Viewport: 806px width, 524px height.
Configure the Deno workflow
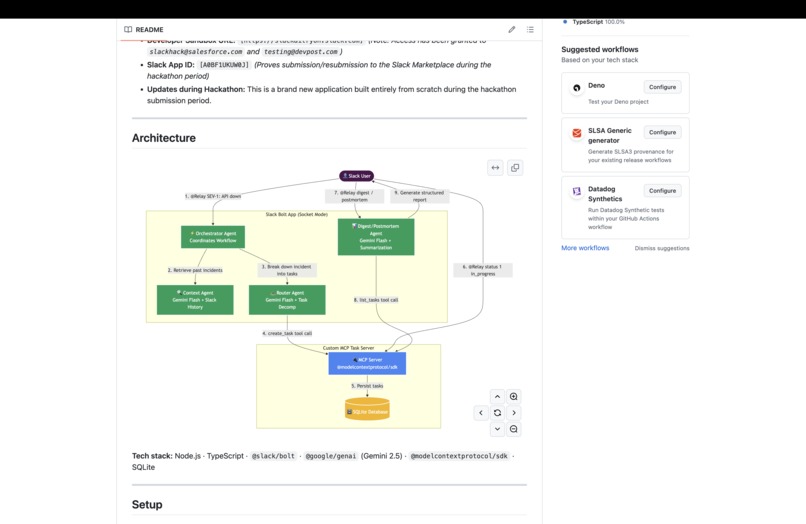pyautogui.click(x=662, y=87)
